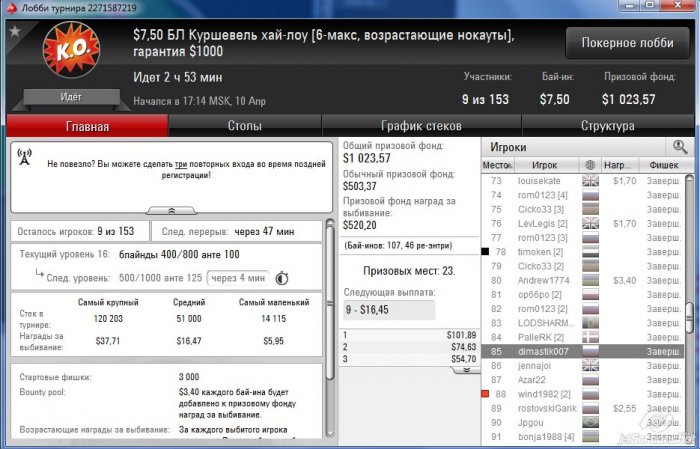The height and width of the screenshot is (449, 700).
Task: Select player row op66po [2]
Action: click(582, 295)
